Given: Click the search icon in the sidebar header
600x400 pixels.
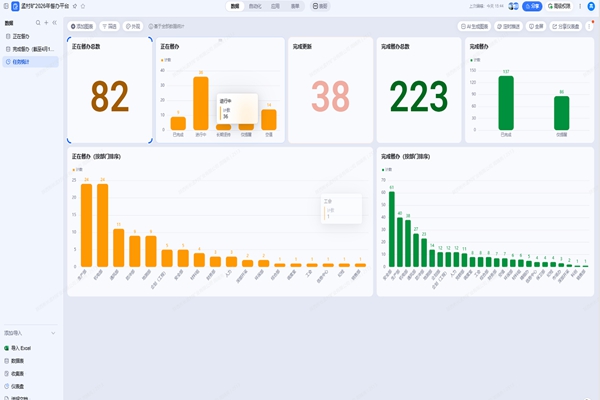Looking at the screenshot, I should [37, 22].
